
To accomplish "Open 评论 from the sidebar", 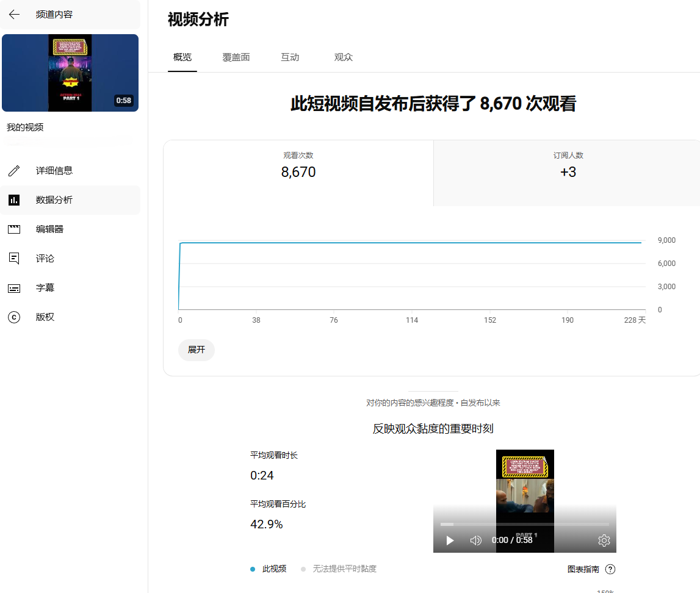I will pyautogui.click(x=70, y=258).
